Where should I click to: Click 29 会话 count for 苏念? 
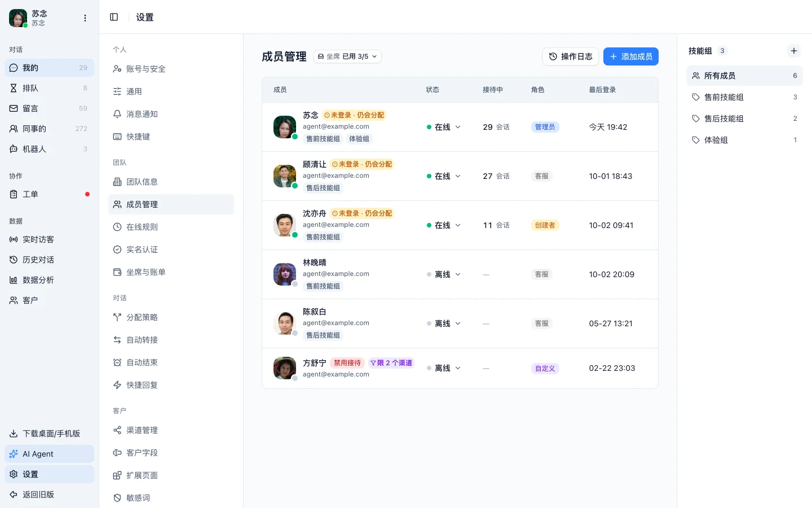point(496,127)
